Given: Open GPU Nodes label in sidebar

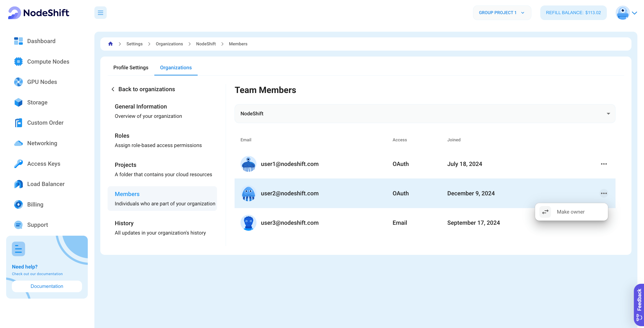Looking at the screenshot, I should pyautogui.click(x=42, y=82).
